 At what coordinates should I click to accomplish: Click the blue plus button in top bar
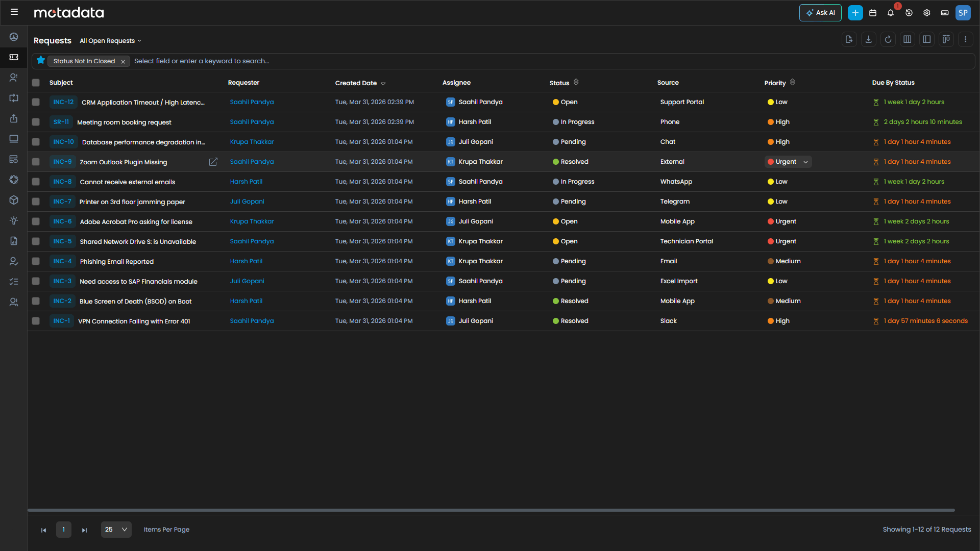tap(855, 13)
